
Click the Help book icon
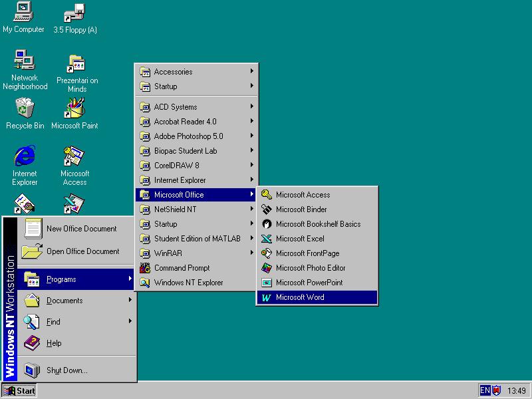click(x=32, y=343)
